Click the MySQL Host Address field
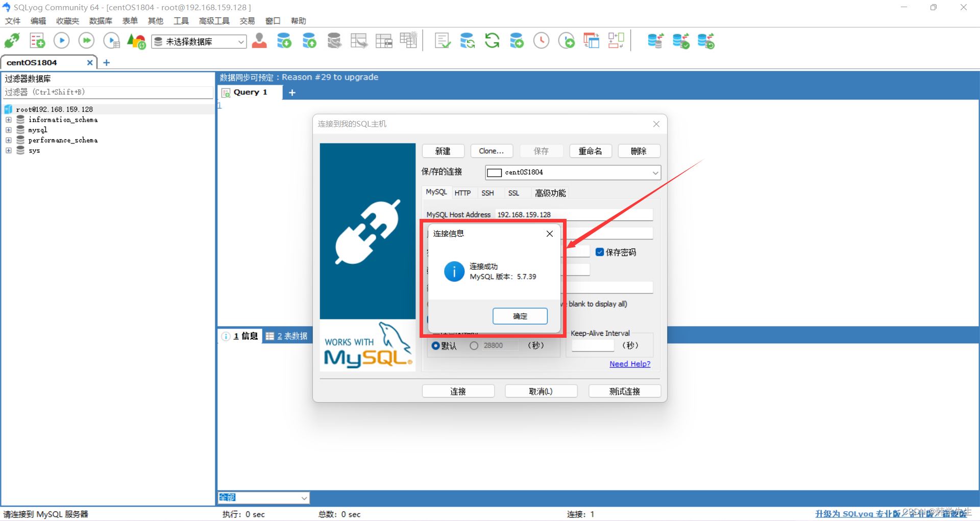Viewport: 980px width, 521px height. tap(574, 214)
